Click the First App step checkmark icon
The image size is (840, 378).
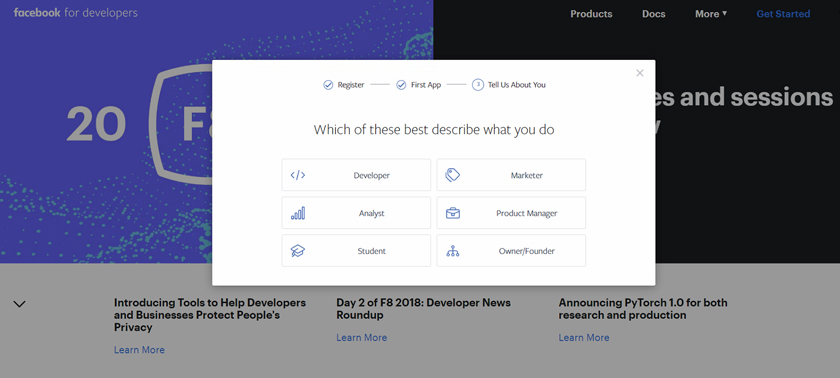pyautogui.click(x=401, y=85)
